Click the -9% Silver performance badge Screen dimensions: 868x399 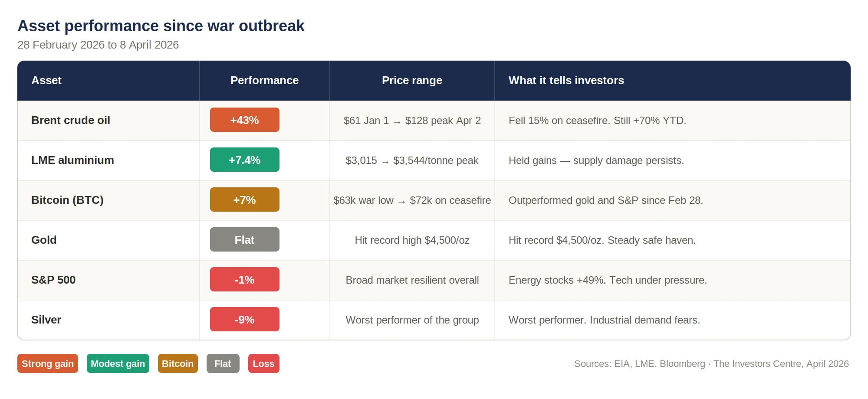244,320
